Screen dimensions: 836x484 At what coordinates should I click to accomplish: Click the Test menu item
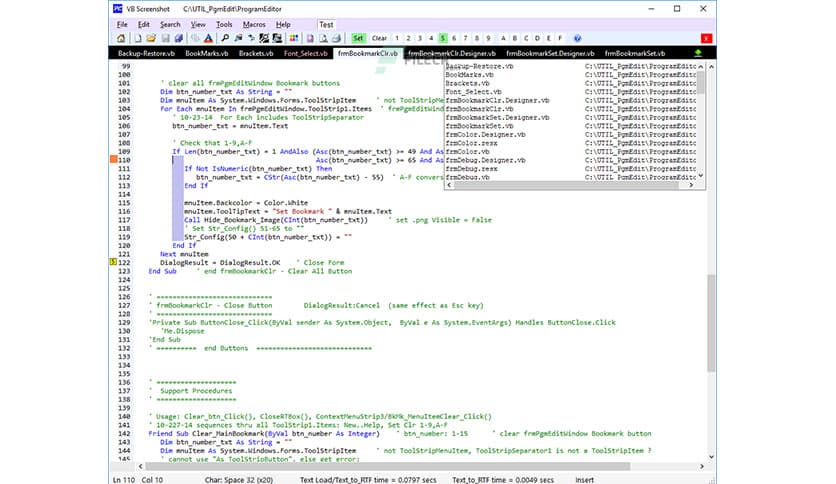coord(326,25)
